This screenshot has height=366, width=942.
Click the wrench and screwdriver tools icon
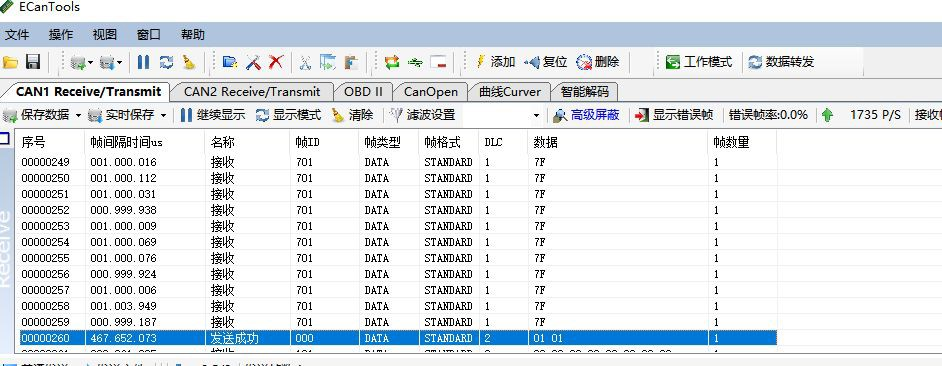253,61
